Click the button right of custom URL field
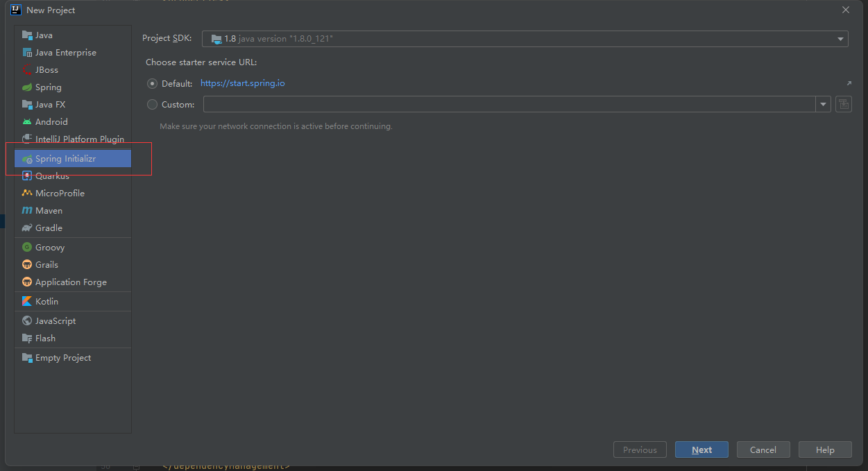 844,104
